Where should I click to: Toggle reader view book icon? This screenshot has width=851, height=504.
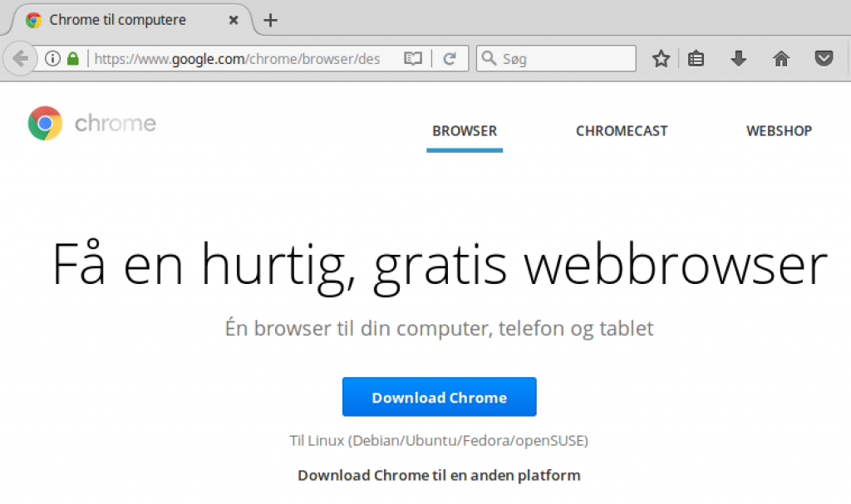click(413, 58)
